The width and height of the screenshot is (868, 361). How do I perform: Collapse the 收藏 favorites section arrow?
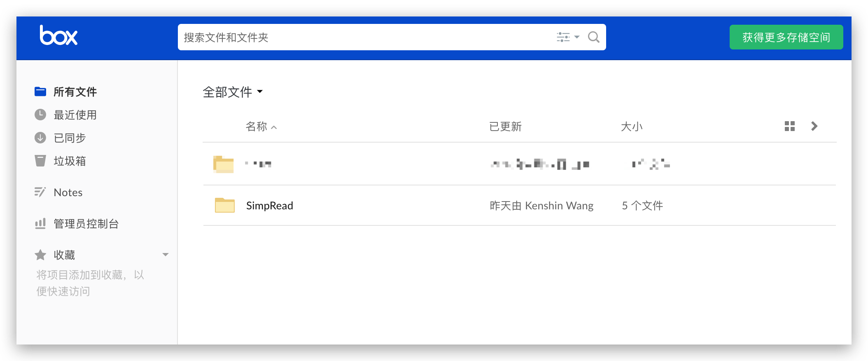pos(166,255)
